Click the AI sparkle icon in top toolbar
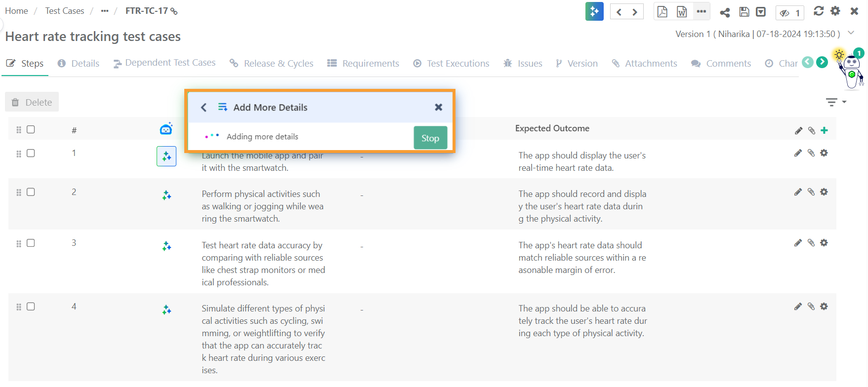The width and height of the screenshot is (868, 387). point(594,11)
